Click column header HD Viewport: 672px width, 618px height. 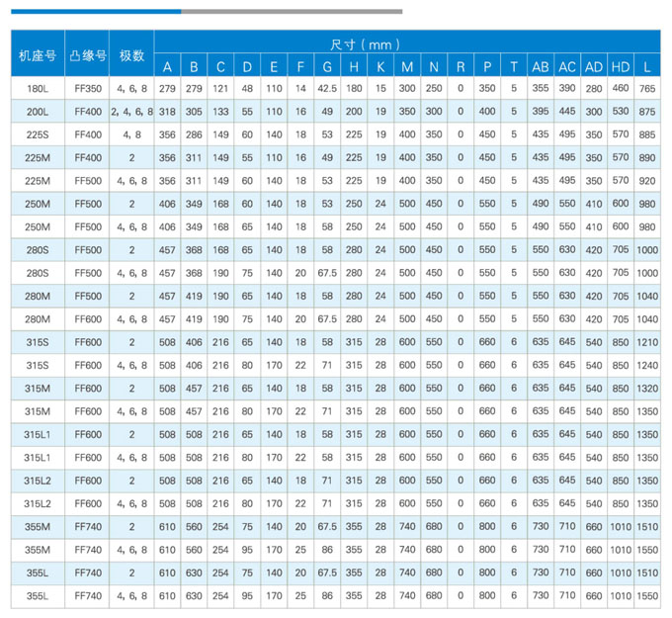point(621,67)
